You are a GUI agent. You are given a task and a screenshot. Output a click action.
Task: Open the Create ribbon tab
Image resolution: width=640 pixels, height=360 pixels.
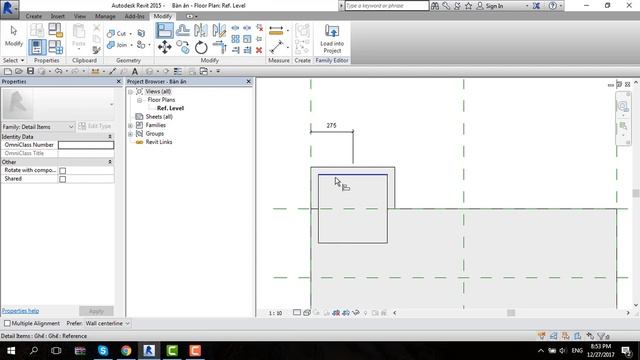click(x=33, y=16)
